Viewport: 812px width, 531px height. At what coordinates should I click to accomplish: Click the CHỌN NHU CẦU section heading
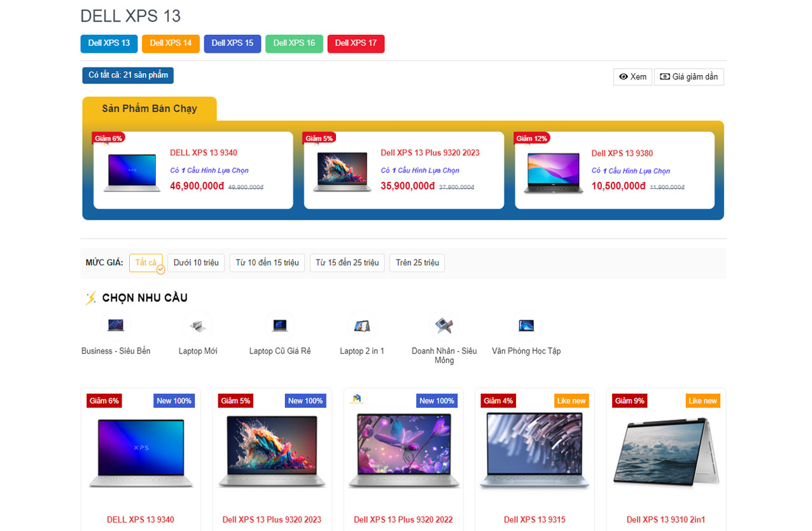point(144,298)
